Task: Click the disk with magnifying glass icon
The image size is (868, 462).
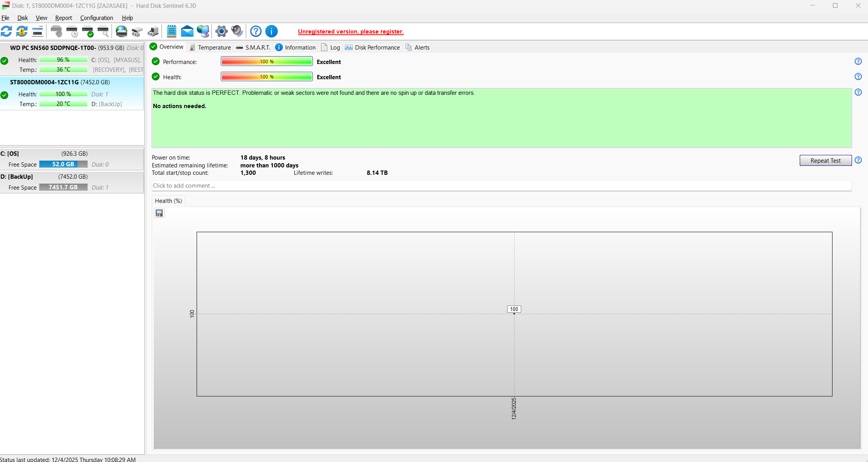Action: tap(103, 31)
